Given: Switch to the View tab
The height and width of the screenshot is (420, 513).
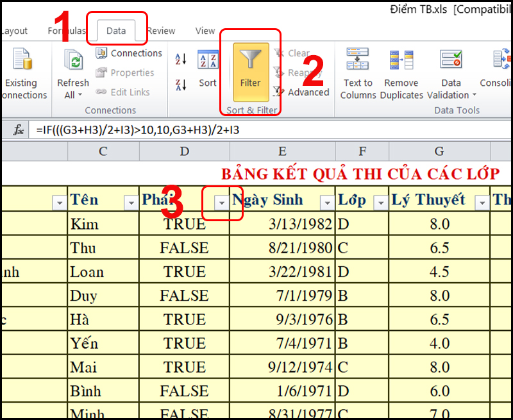Looking at the screenshot, I should [x=205, y=30].
